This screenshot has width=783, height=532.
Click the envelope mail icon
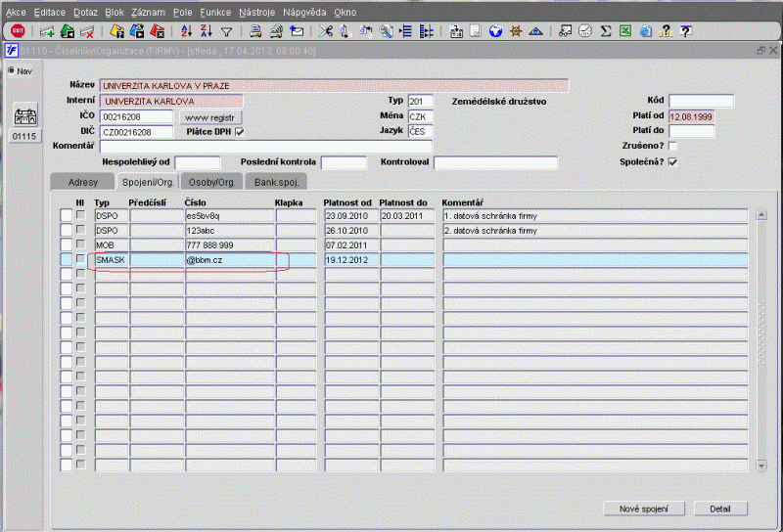(x=297, y=31)
